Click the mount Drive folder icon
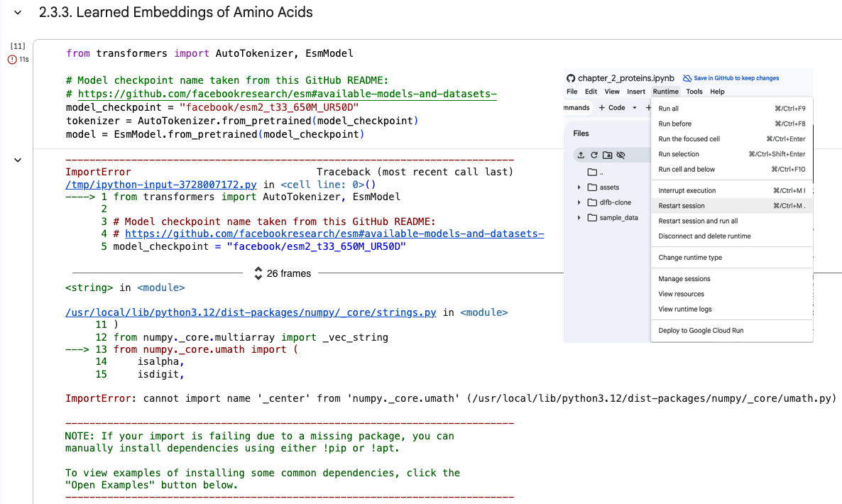 pos(607,155)
